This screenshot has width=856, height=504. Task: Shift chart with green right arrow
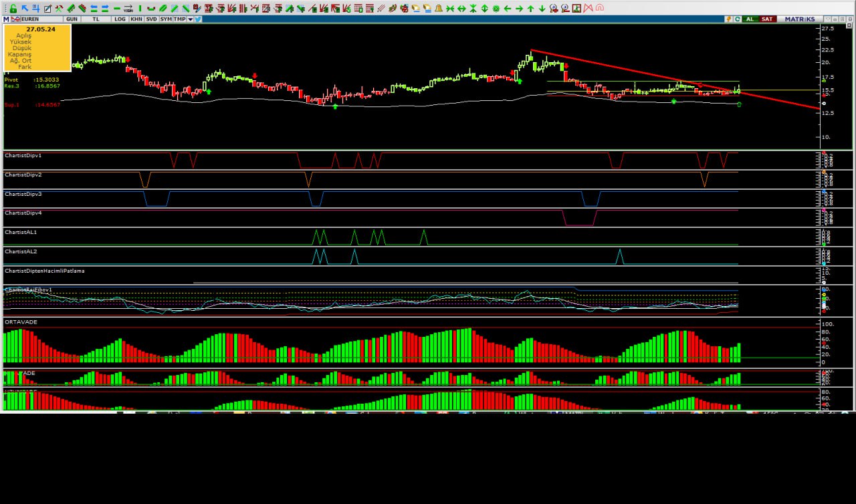(519, 9)
